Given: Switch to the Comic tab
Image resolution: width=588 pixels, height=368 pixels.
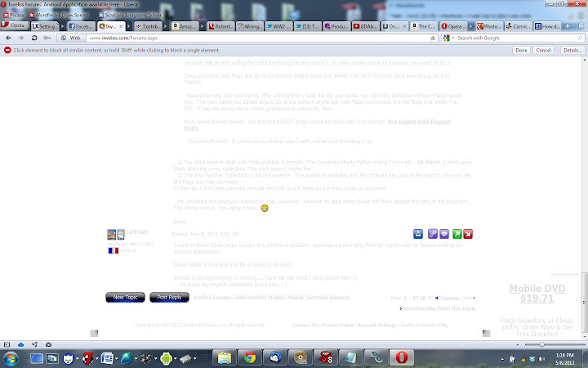Looking at the screenshot, I should click(x=518, y=26).
